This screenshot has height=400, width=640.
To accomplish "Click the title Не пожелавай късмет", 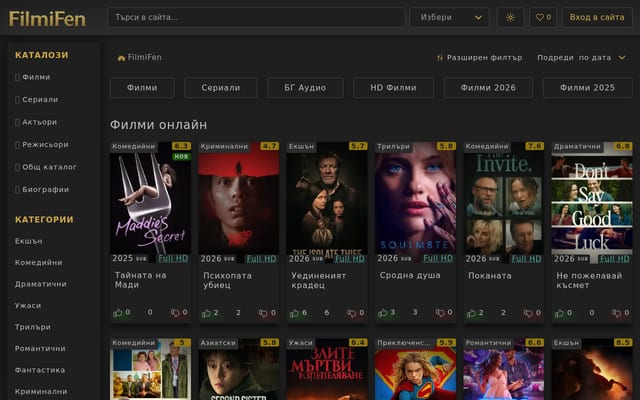I will coord(589,280).
